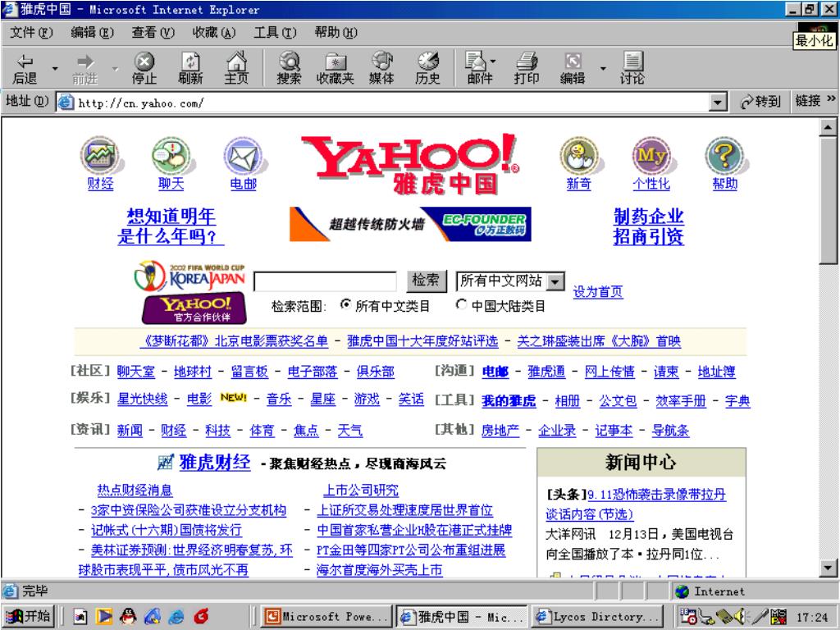Click the 设为首页 link

point(598,292)
